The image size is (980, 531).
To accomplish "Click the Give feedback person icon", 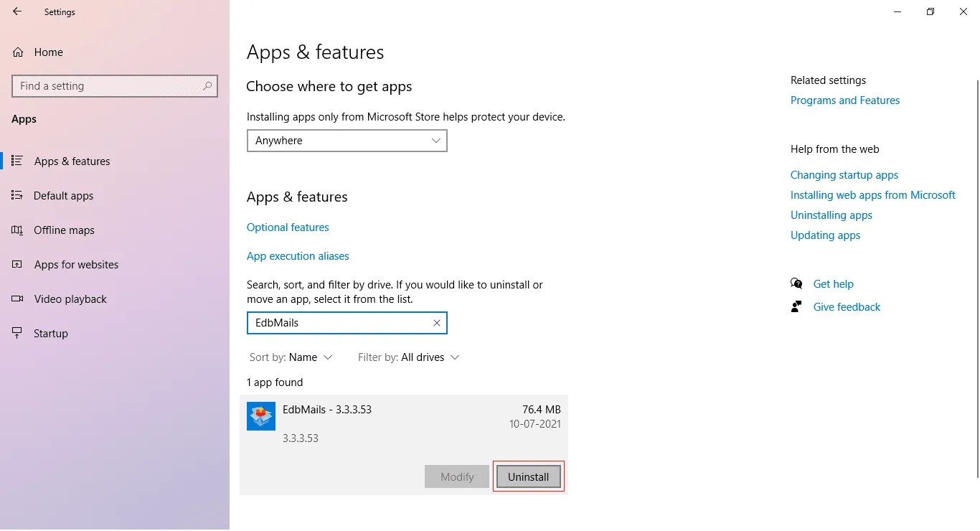I will [796, 306].
